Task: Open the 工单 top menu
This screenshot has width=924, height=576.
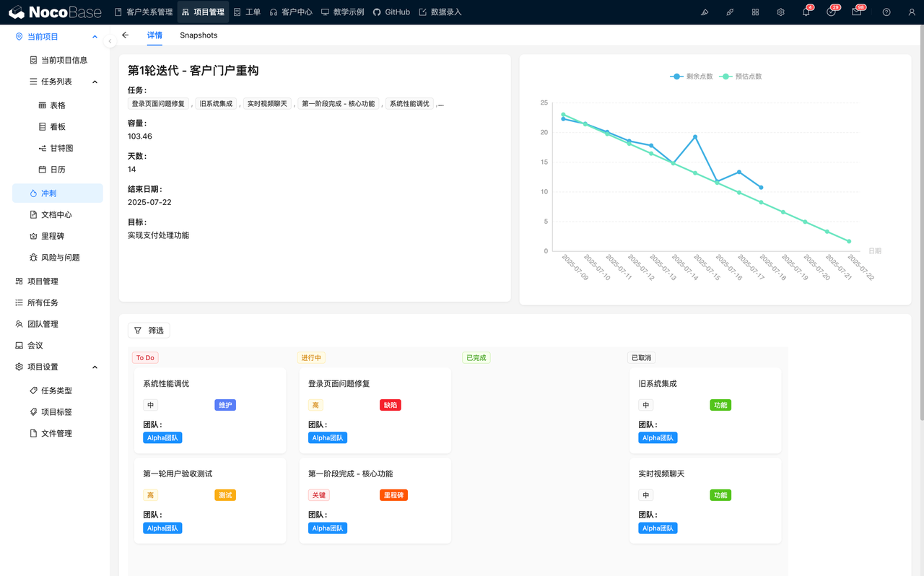Action: [x=247, y=12]
